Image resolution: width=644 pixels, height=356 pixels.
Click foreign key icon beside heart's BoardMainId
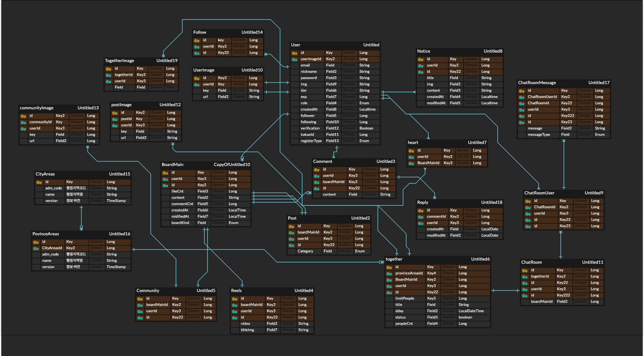[411, 163]
